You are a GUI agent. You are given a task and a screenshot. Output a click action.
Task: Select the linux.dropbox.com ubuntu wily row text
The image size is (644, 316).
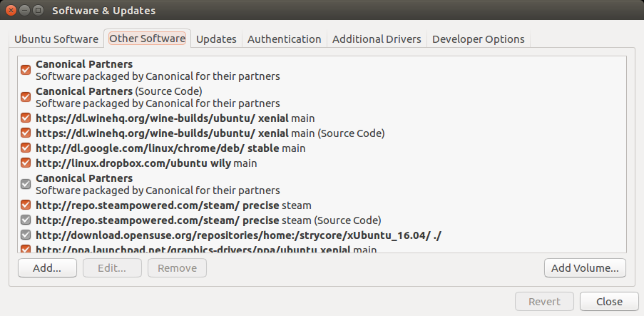(x=146, y=163)
